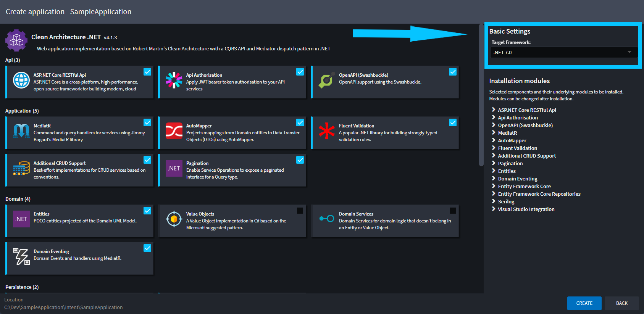Uncheck the Entities component checkbox
This screenshot has width=644, height=314.
coord(147,211)
